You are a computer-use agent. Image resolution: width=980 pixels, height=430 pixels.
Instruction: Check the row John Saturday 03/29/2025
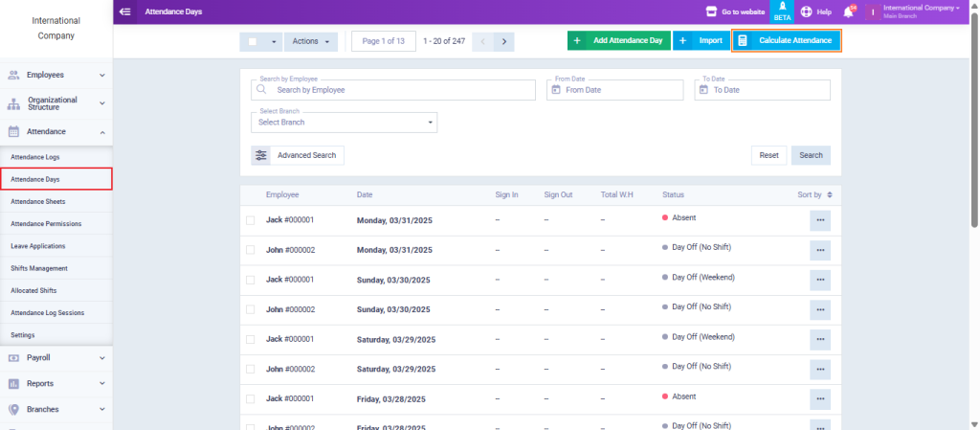[x=250, y=370]
